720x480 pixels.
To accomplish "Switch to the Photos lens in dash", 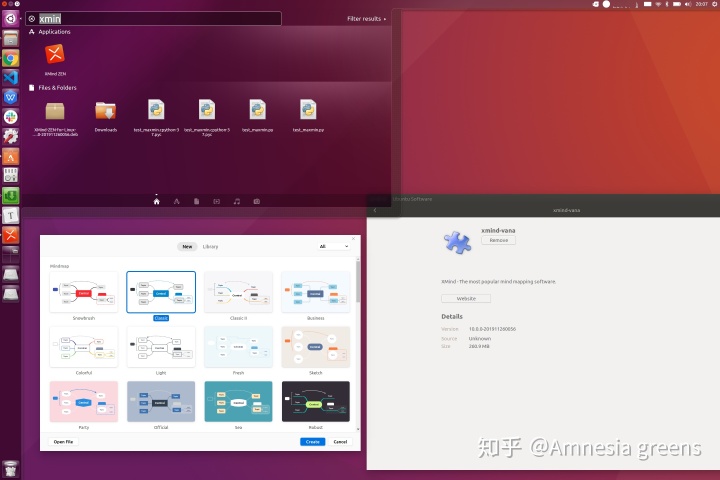I will tap(257, 201).
